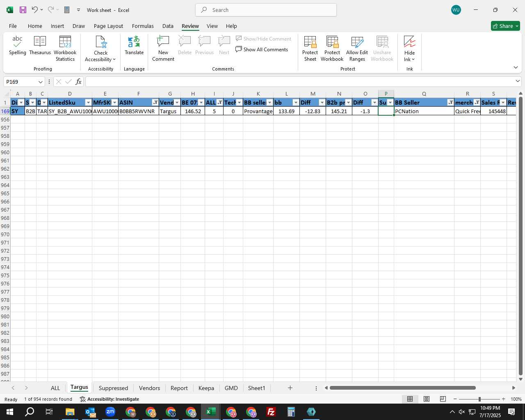The width and height of the screenshot is (525, 420).
Task: Click the vertical scrollbar thumb
Action: tap(520, 236)
